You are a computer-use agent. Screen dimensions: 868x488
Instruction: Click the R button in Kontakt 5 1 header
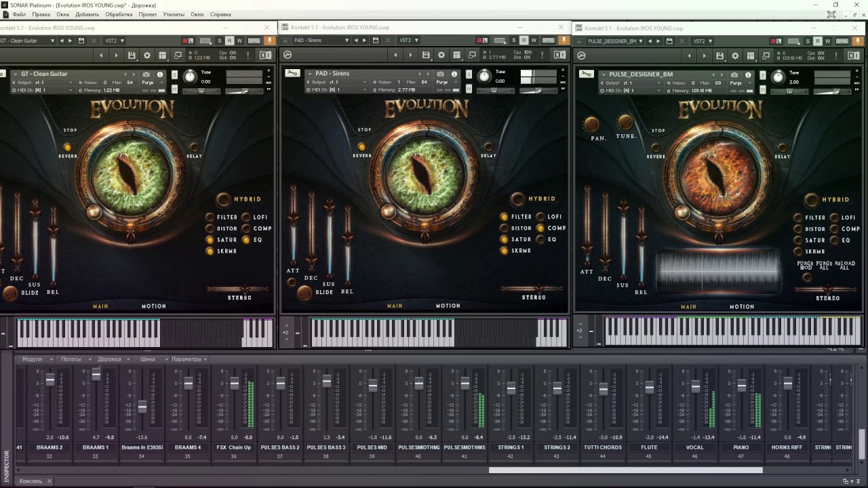(x=818, y=41)
